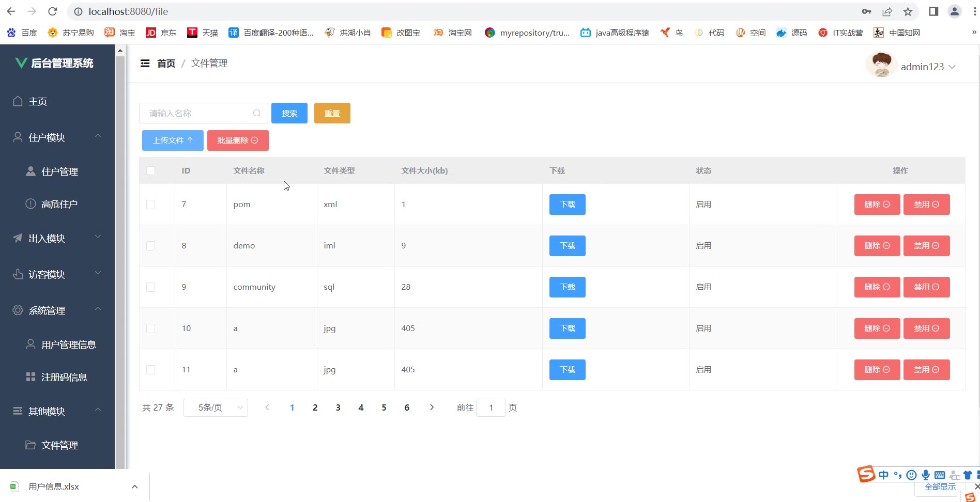Toggle the select-all header checkbox
Screen dimensions: 980x502
(x=150, y=170)
